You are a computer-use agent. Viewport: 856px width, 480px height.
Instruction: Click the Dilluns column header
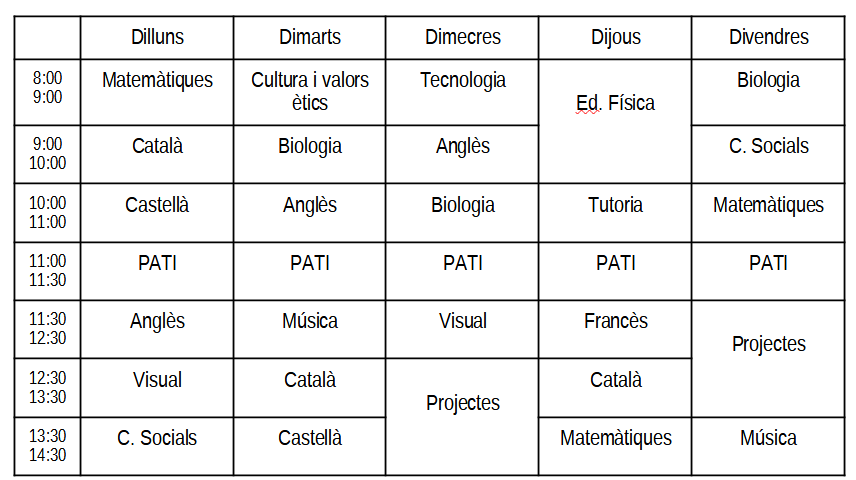point(157,38)
